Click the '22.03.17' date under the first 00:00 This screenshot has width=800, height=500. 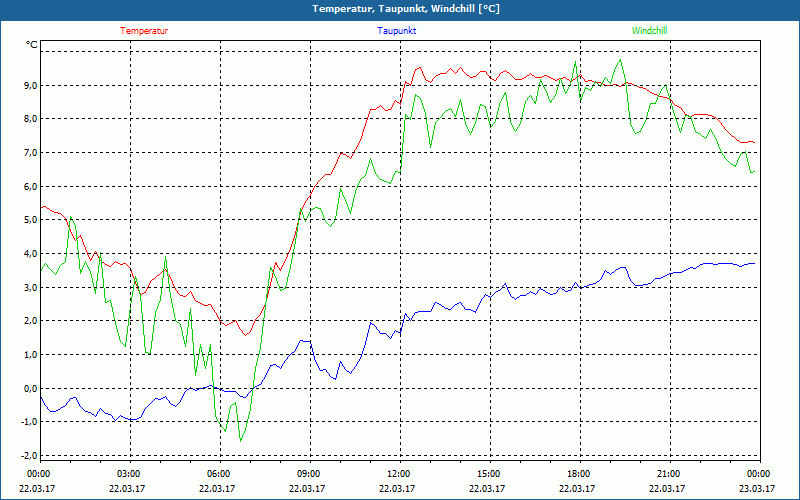click(37, 488)
